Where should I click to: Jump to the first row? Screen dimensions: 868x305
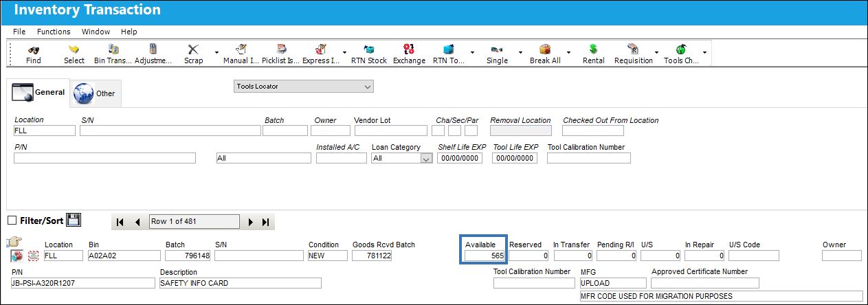click(120, 222)
